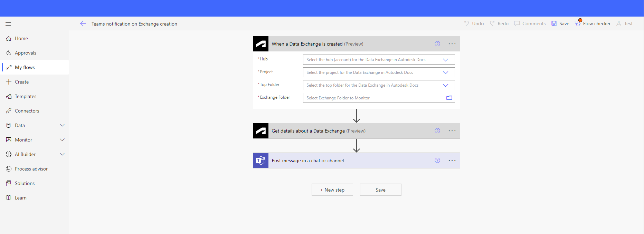Toggle the hamburger navigation menu
This screenshot has width=644, height=234.
click(8, 24)
